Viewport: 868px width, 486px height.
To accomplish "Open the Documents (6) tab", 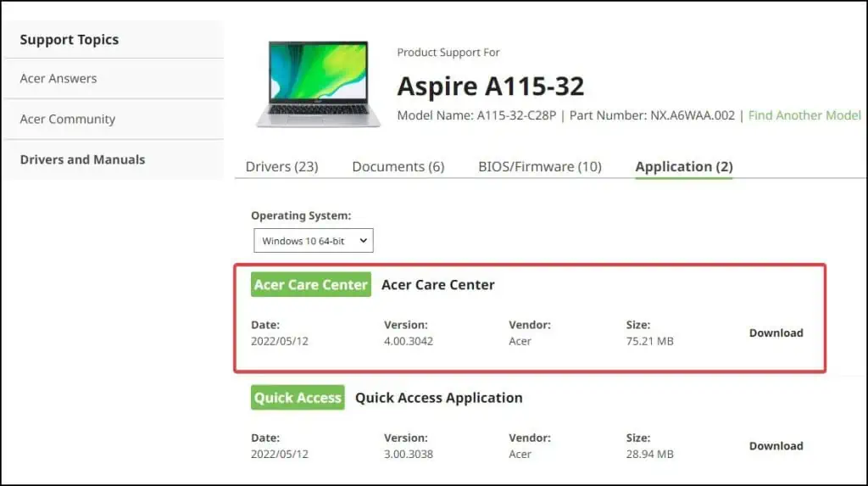I will tap(398, 166).
